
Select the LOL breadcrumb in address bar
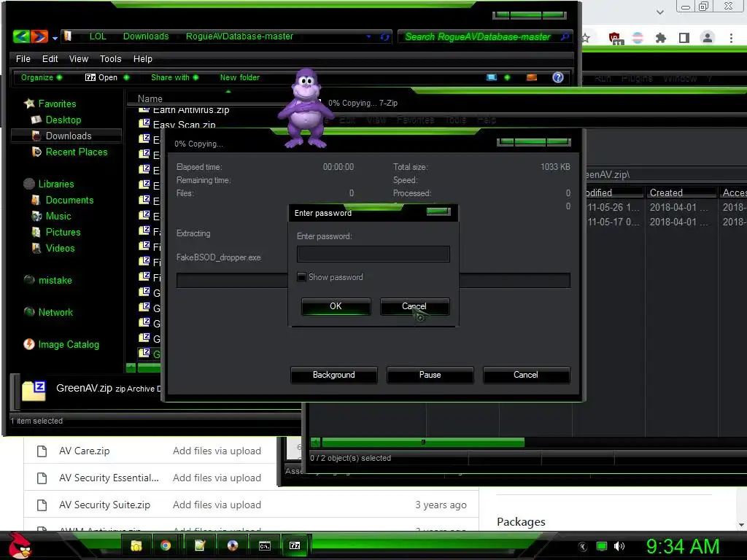pyautogui.click(x=98, y=36)
